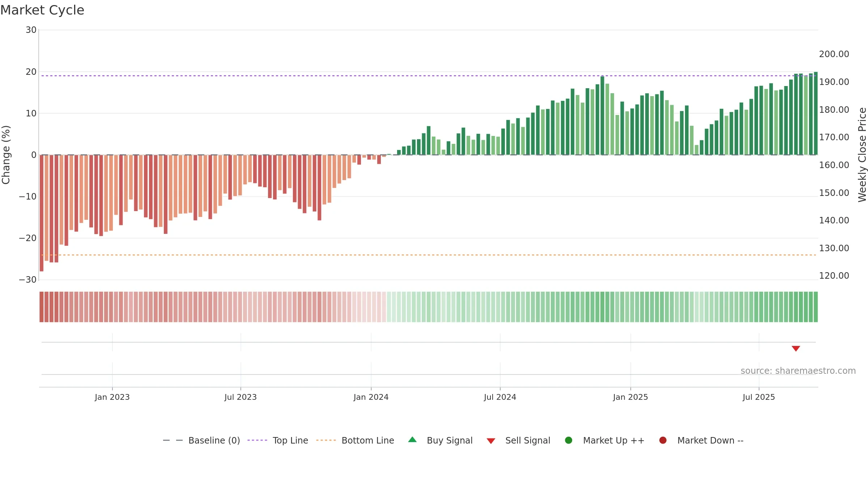Click the source: sharemaestro.com text

(798, 371)
